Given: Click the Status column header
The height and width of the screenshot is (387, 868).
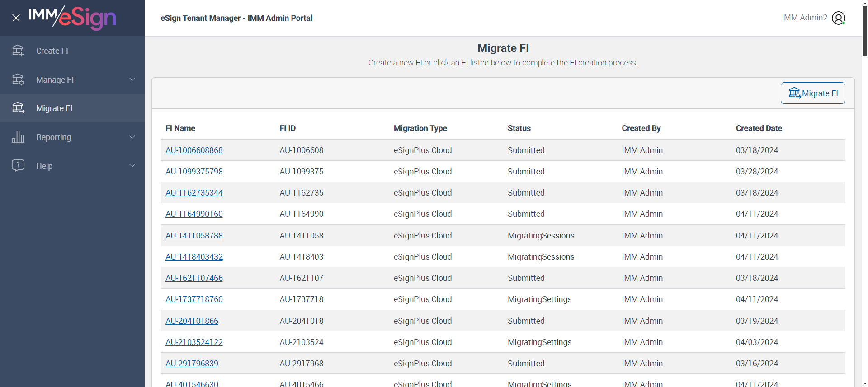Looking at the screenshot, I should click(x=519, y=128).
